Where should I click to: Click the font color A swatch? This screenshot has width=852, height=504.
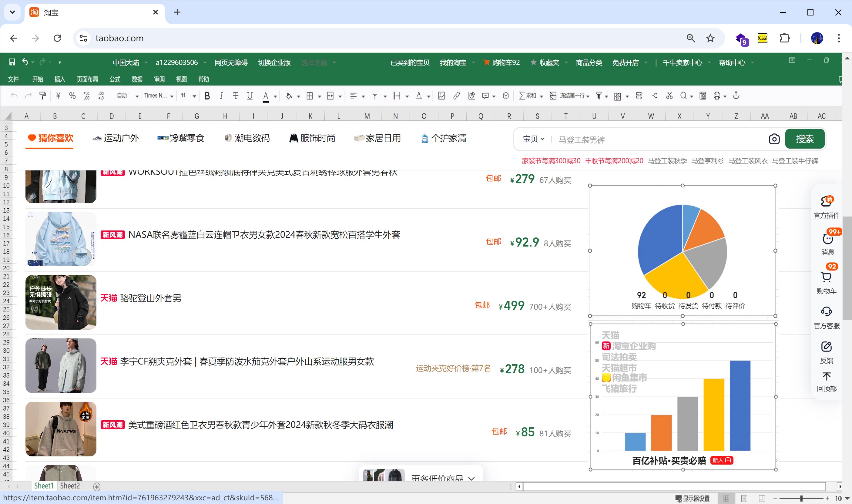pos(266,96)
